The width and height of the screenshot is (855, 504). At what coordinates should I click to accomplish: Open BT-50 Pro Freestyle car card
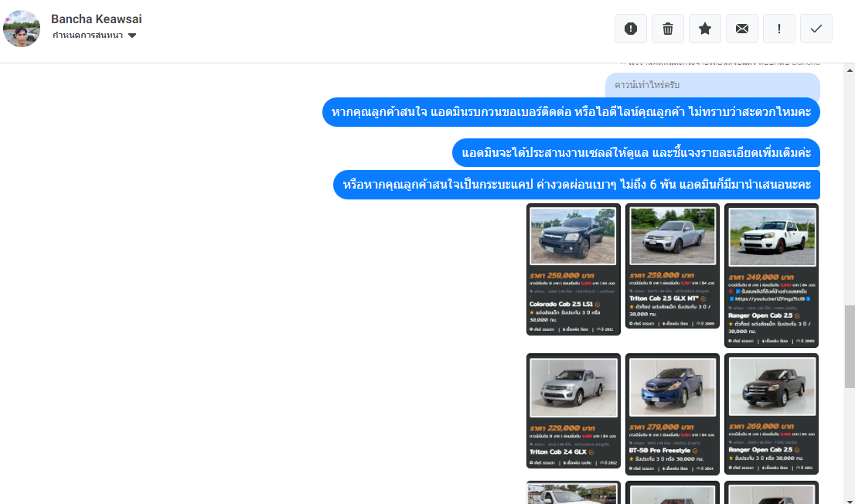point(673,414)
